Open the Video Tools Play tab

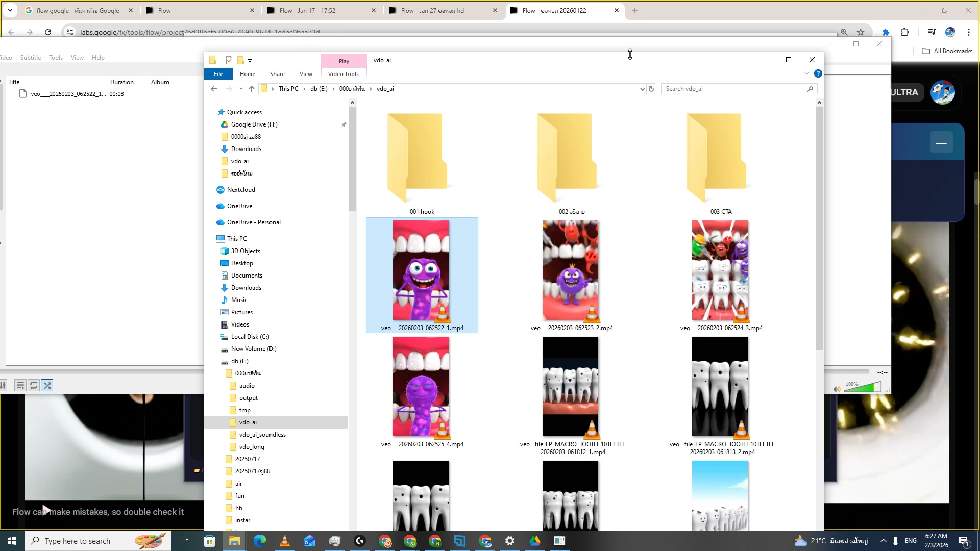coord(344,61)
